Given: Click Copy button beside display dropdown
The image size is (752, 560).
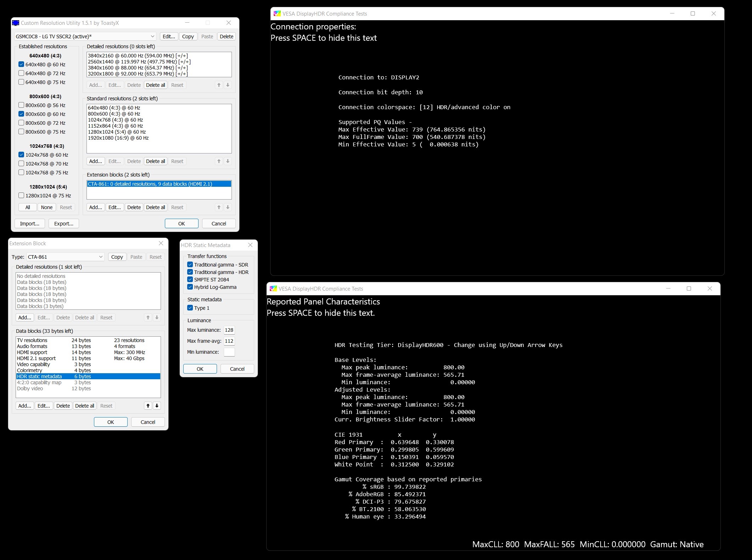Looking at the screenshot, I should pos(188,37).
